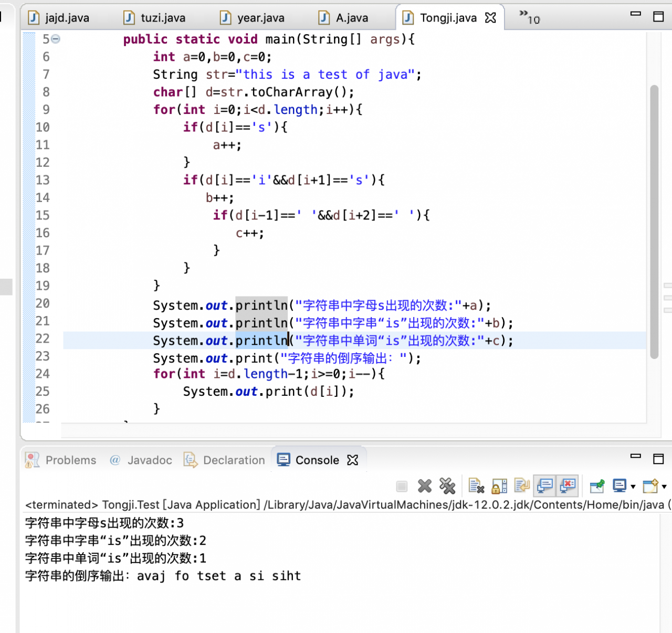
Task: Minimize the Console panel
Action: (x=636, y=456)
